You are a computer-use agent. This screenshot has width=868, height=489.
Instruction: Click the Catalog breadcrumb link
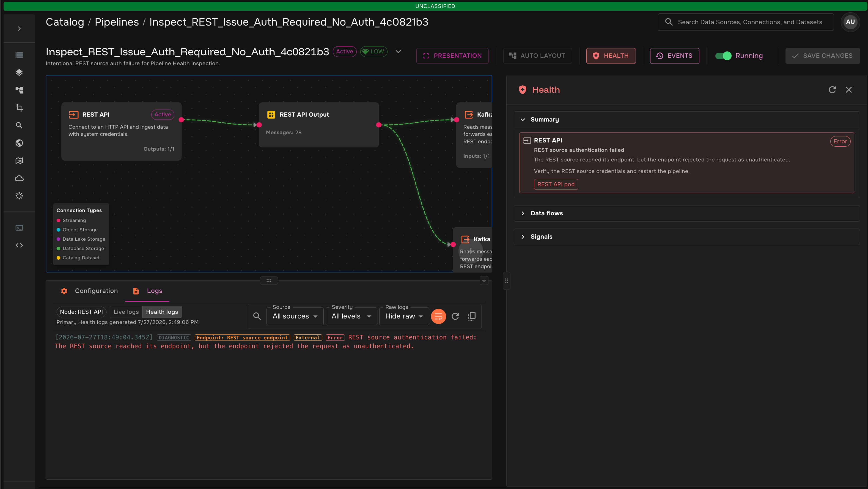pos(65,22)
